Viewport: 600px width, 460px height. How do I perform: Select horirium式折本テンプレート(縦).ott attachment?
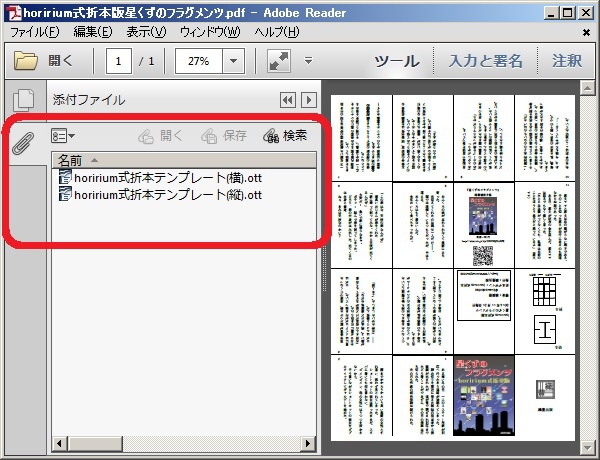click(x=160, y=194)
